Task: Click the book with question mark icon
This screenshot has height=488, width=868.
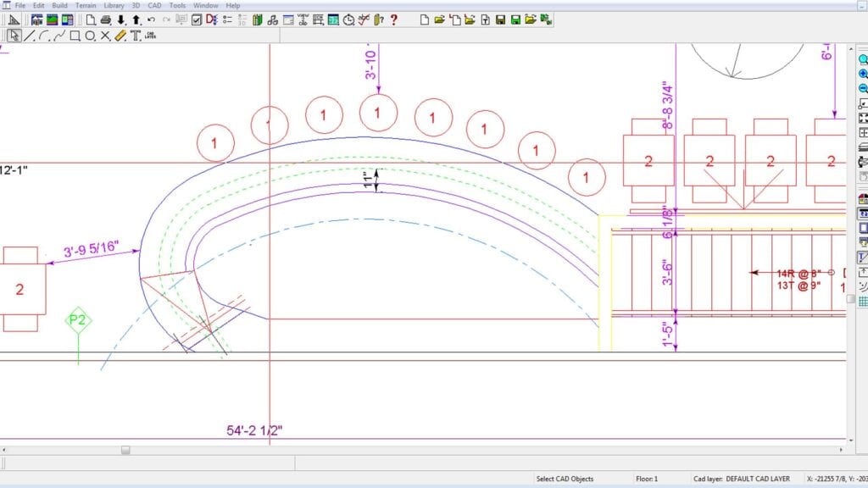Action: tap(379, 20)
